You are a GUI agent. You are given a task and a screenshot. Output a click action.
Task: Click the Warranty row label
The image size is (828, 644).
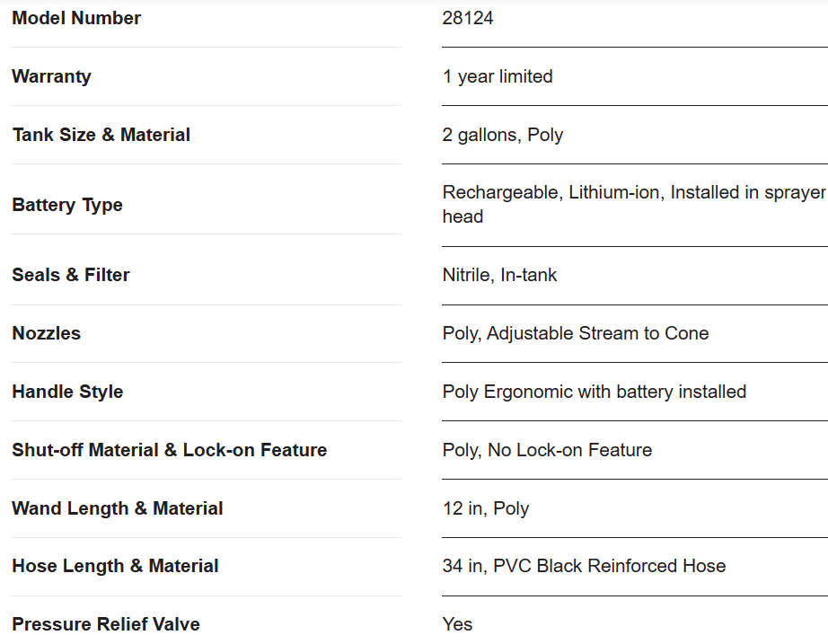pos(51,76)
